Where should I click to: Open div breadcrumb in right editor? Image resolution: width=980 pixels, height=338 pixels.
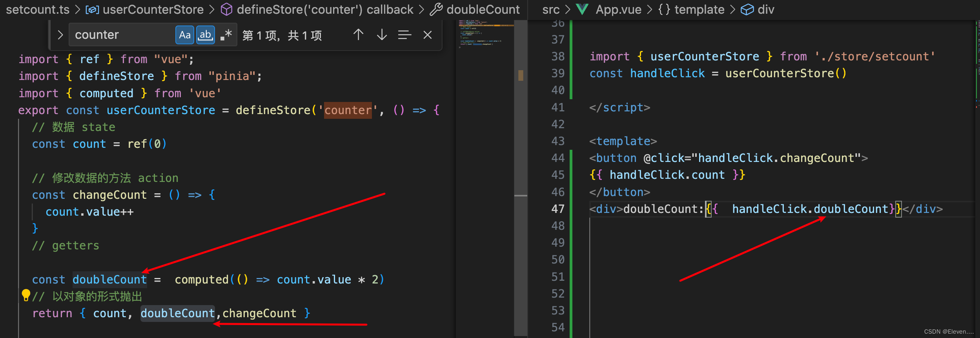[766, 9]
